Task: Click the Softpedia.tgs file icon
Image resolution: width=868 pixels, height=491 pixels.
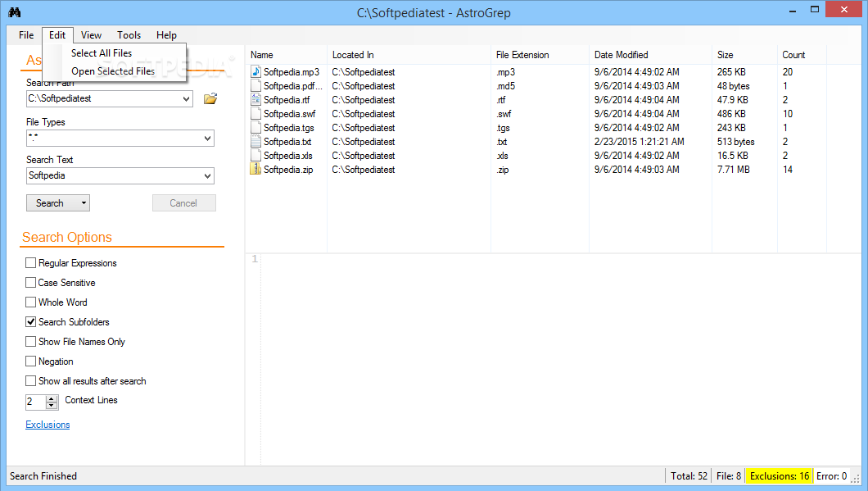Action: (255, 127)
